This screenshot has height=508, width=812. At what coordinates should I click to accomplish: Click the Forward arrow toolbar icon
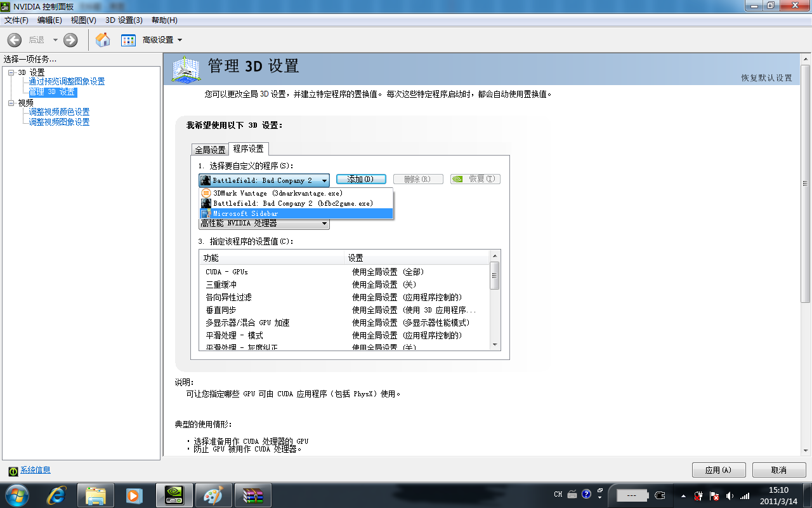click(70, 40)
